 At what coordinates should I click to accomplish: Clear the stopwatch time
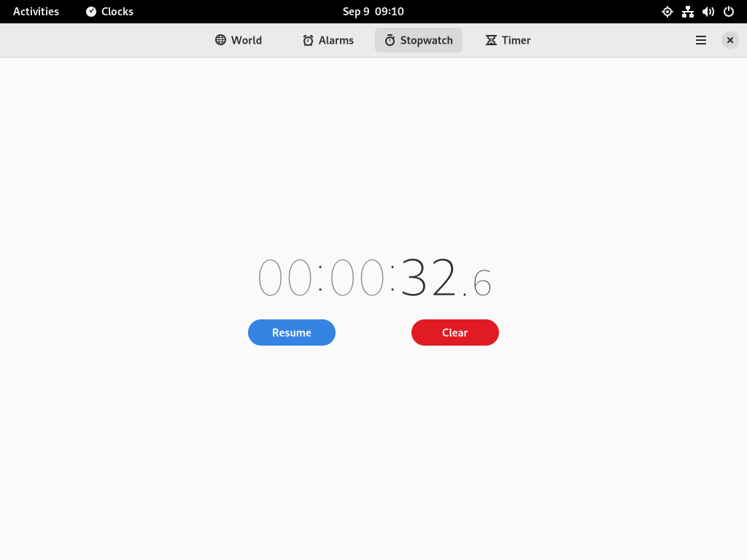(455, 332)
